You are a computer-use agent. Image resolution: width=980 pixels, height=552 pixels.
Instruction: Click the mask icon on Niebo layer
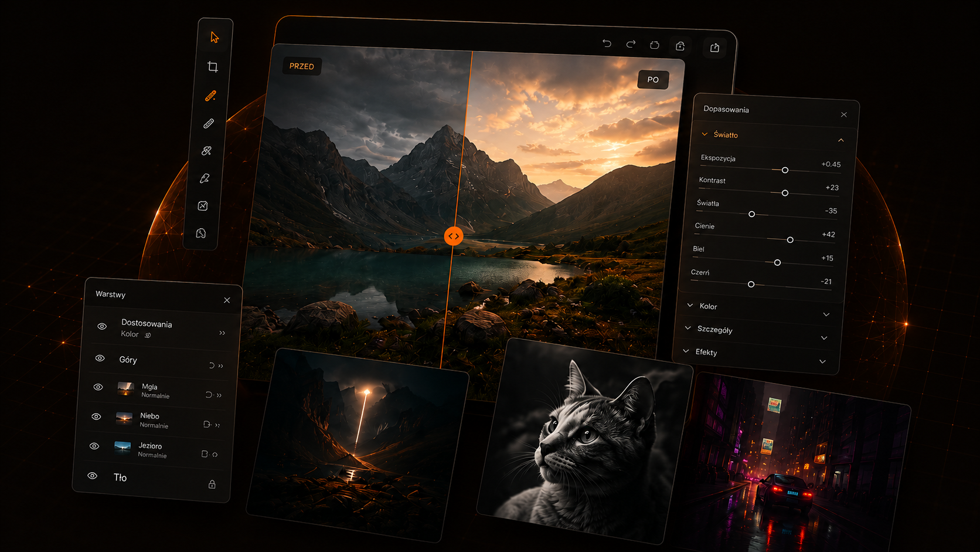tap(207, 424)
